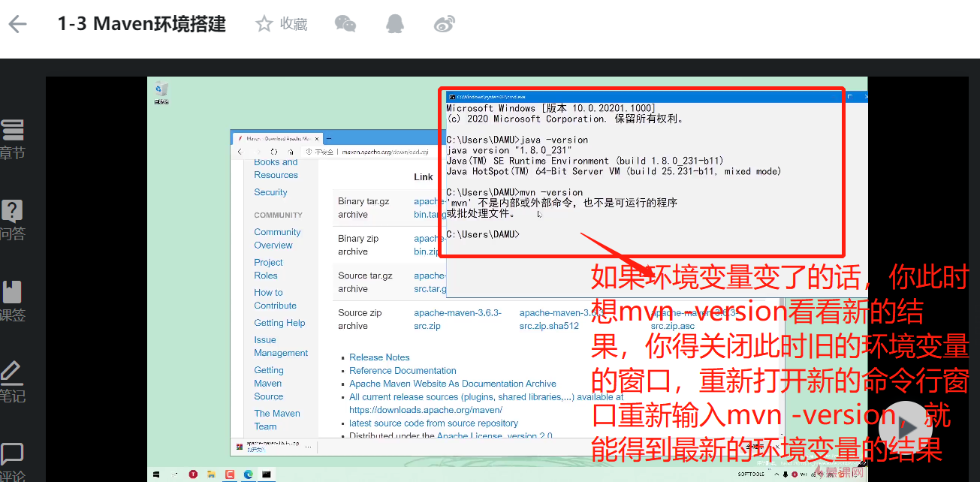Click the Source zip archive row label
Screen dimensions: 980x482
coord(360,319)
